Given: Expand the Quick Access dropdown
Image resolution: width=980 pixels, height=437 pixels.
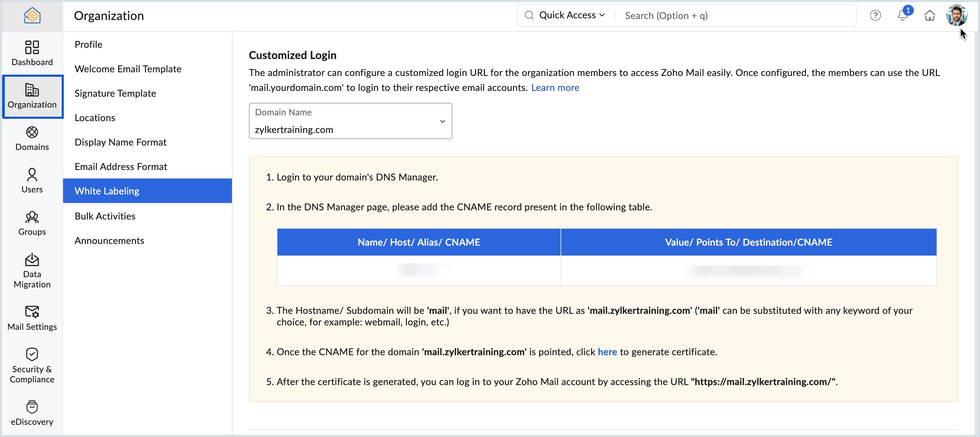Looking at the screenshot, I should click(571, 15).
